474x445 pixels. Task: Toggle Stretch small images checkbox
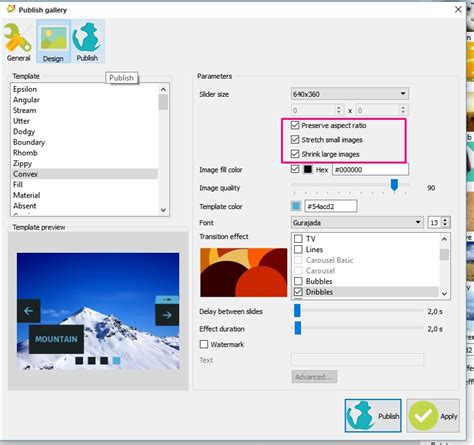(x=295, y=139)
